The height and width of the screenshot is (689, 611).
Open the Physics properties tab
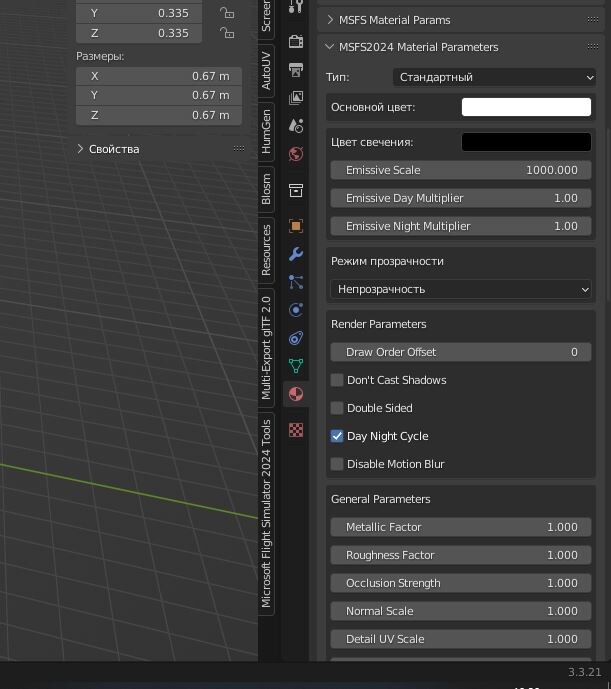point(296,310)
